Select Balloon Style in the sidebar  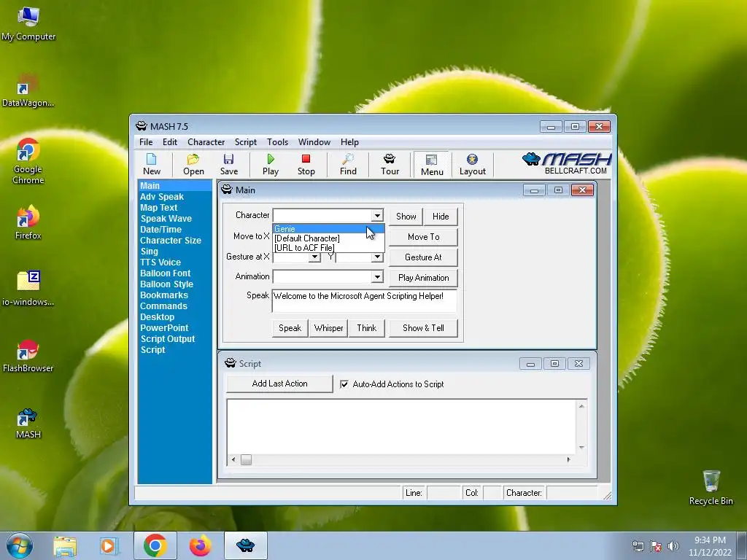click(167, 284)
